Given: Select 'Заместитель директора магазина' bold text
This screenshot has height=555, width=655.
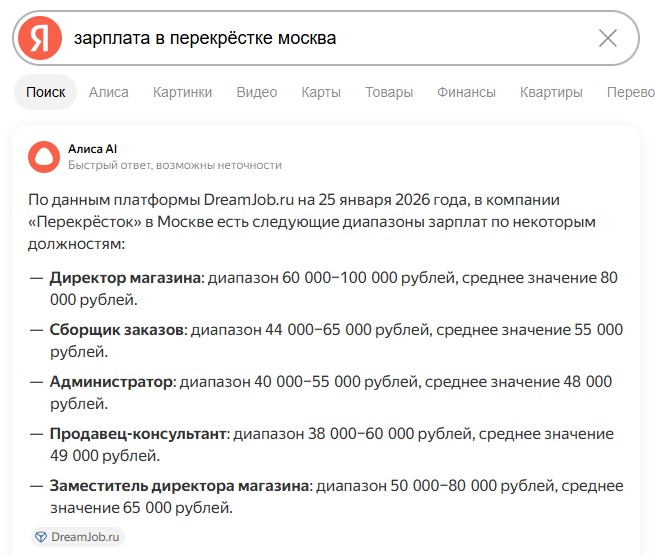Looking at the screenshot, I should click(179, 486).
